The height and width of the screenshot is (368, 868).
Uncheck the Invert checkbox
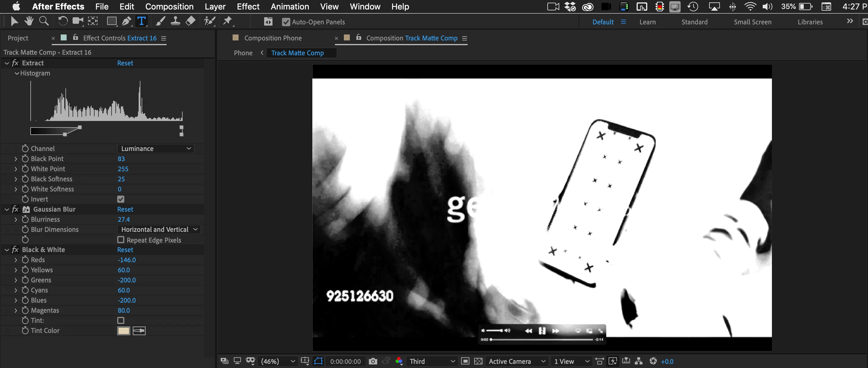click(x=121, y=199)
